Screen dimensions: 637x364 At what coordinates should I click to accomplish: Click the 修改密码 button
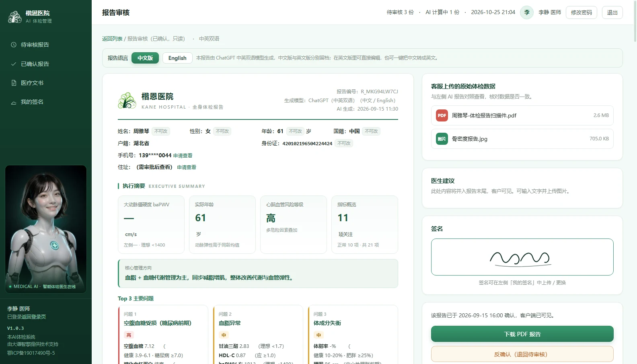(582, 12)
